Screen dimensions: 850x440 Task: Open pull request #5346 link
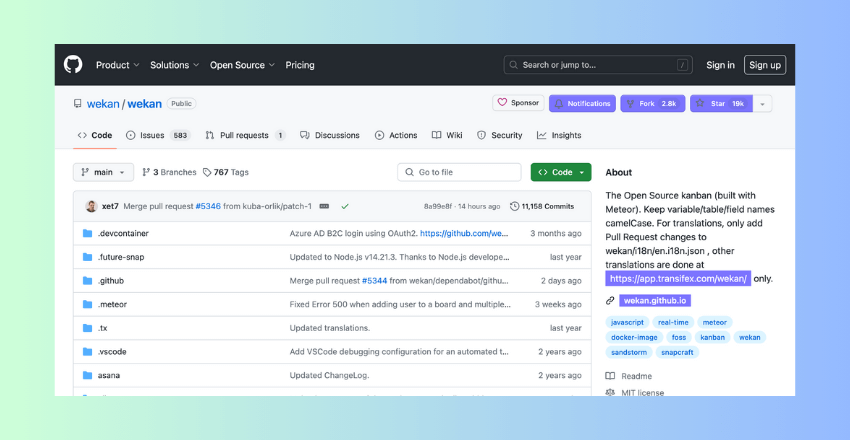pyautogui.click(x=208, y=206)
